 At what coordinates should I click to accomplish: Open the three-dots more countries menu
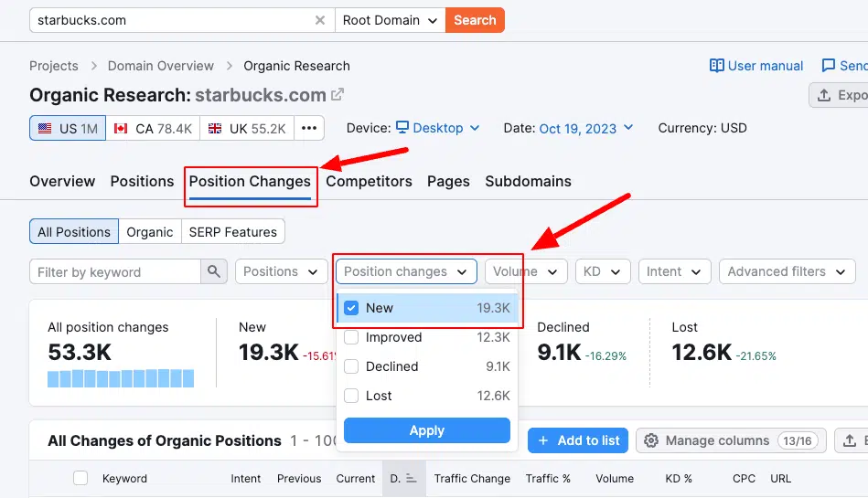309,128
